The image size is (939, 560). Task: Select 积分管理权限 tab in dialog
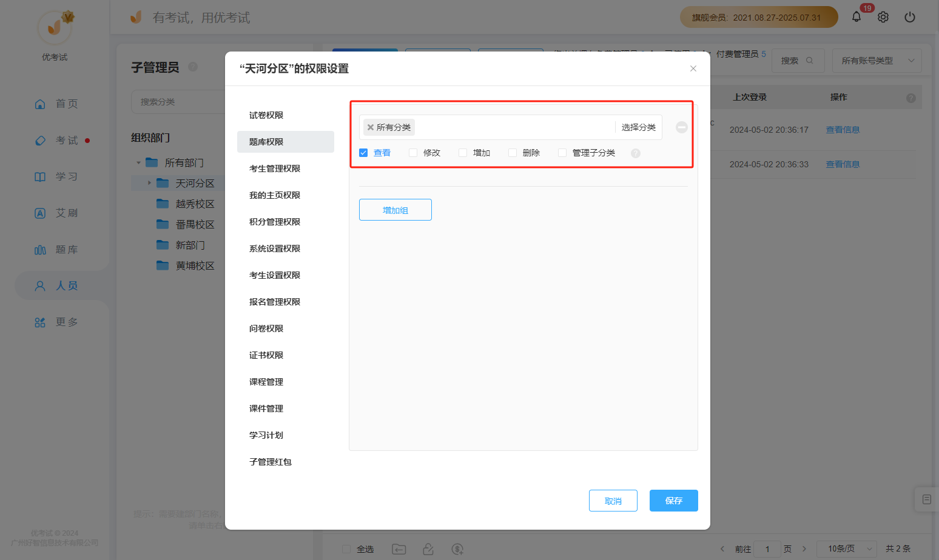(x=286, y=222)
